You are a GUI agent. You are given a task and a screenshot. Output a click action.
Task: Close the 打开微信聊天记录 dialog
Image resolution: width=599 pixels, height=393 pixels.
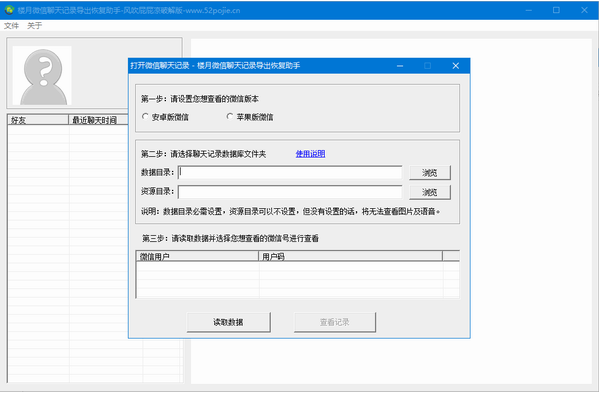[x=456, y=66]
